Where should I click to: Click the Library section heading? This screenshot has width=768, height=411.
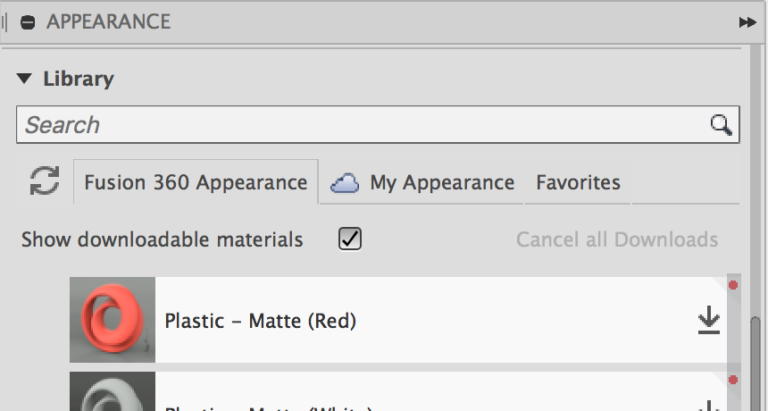point(78,78)
